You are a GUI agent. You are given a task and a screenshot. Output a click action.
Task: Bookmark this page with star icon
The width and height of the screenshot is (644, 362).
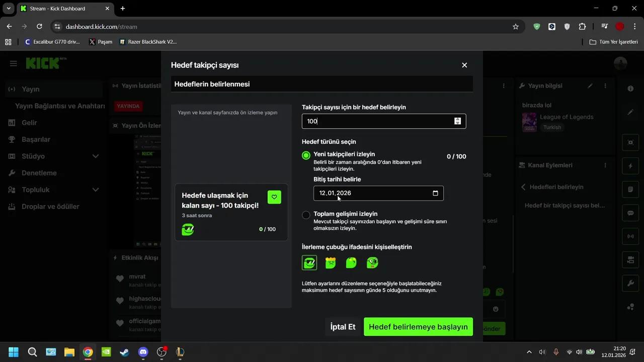(x=515, y=27)
